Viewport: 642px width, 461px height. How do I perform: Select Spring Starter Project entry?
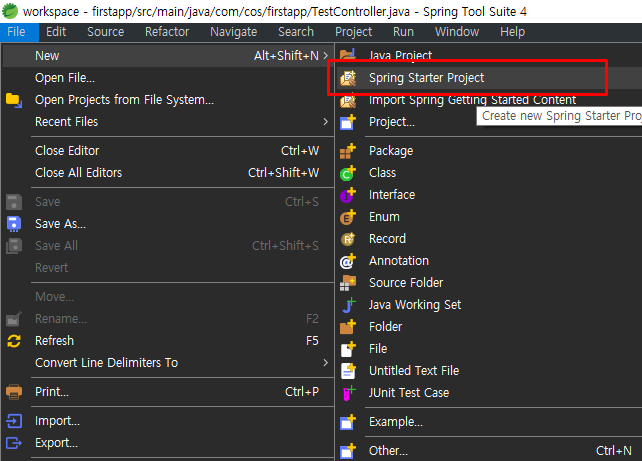coord(489,78)
